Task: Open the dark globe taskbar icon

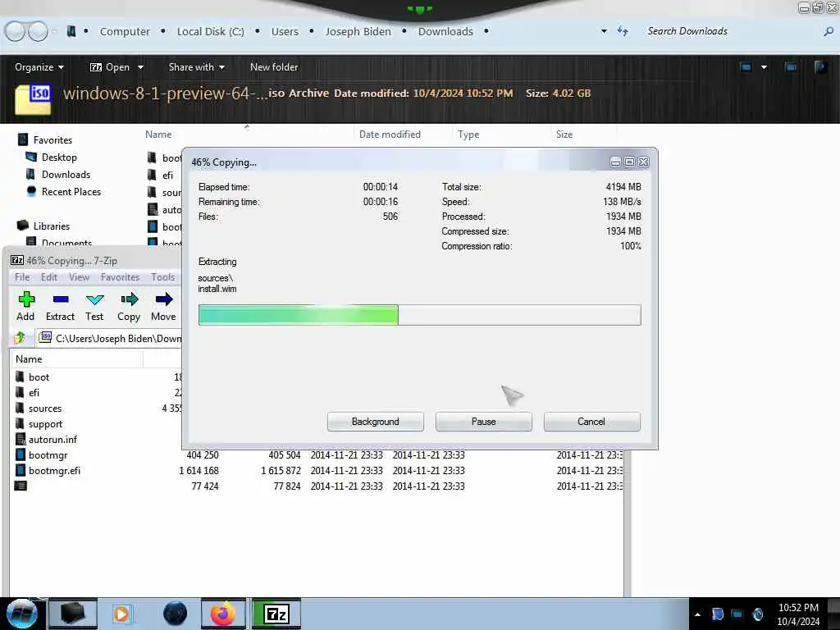Action: [x=176, y=614]
